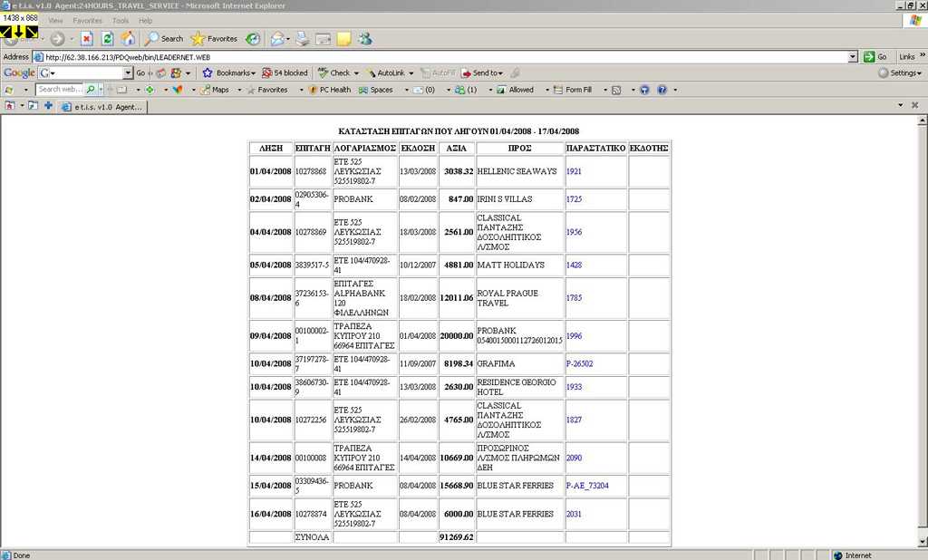The image size is (928, 560).
Task: Open document link 1785 for ROYAL PRAGUE TRAVEL
Action: (x=574, y=298)
